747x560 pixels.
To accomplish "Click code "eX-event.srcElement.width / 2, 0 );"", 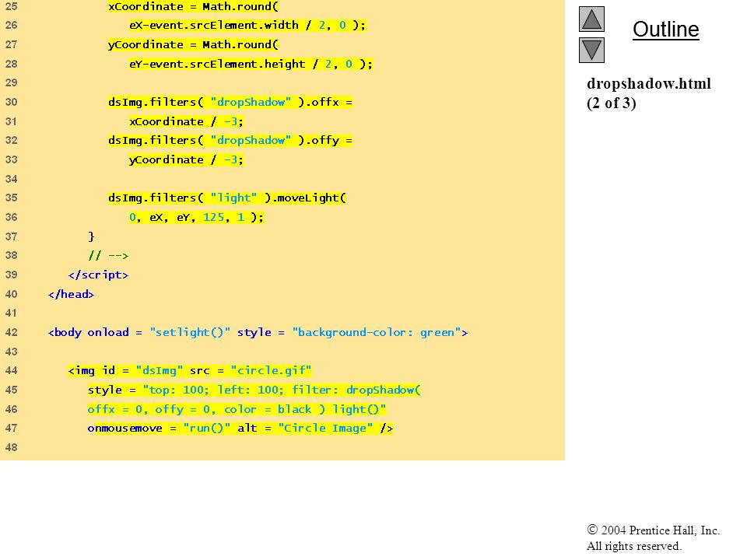I will (x=247, y=25).
